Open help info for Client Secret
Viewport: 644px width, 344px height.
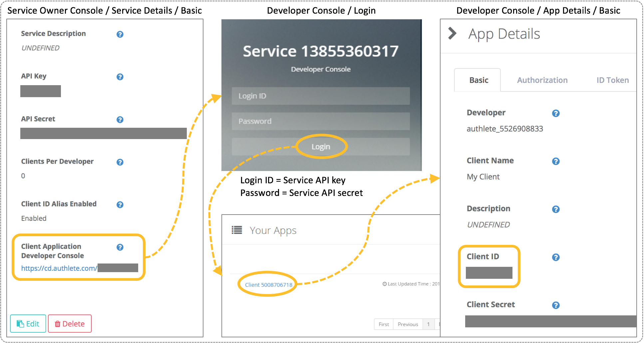[556, 305]
